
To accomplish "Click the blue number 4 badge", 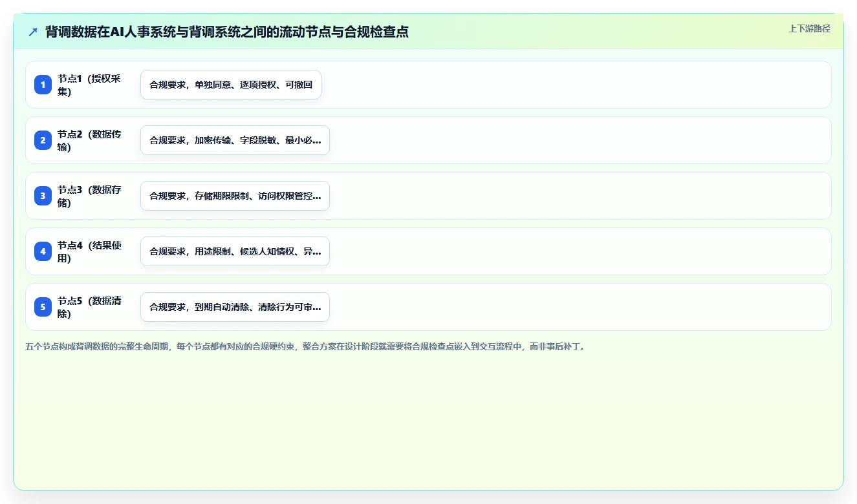I will click(x=43, y=251).
